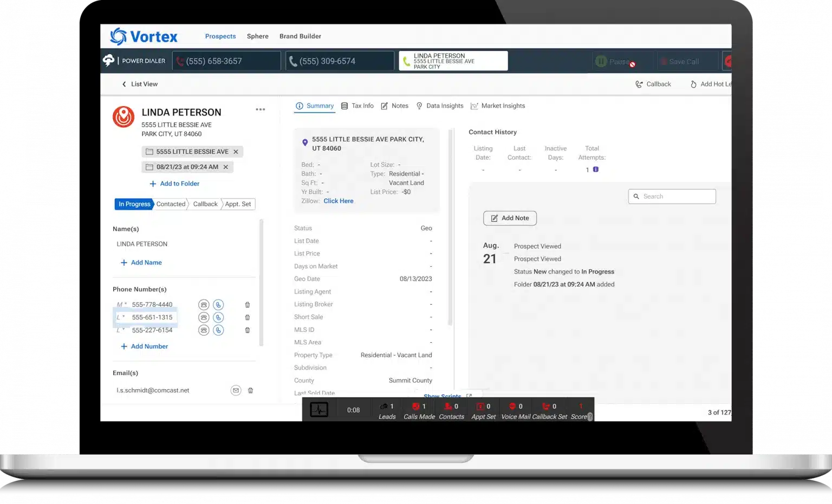Go back to List View
The width and height of the screenshot is (832, 504).
[x=140, y=84]
